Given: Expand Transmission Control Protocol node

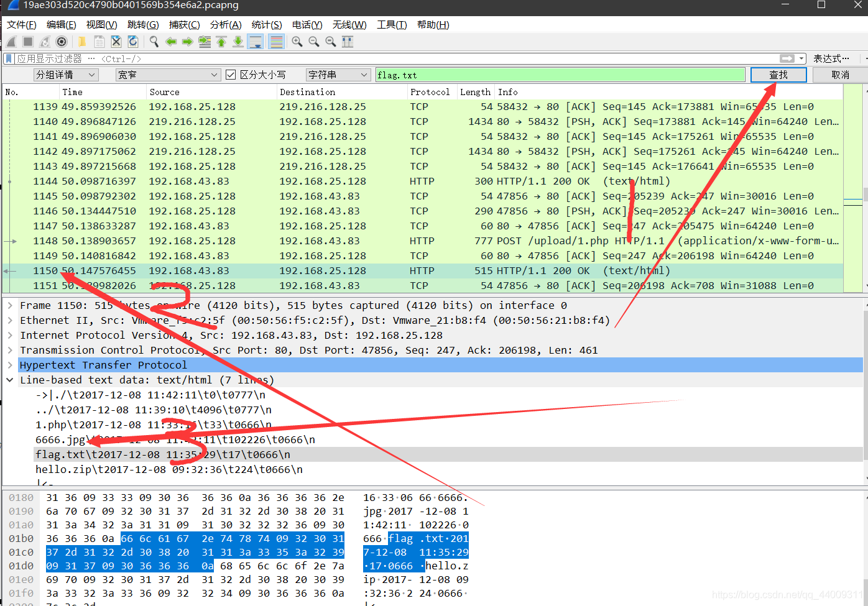Looking at the screenshot, I should pyautogui.click(x=11, y=350).
